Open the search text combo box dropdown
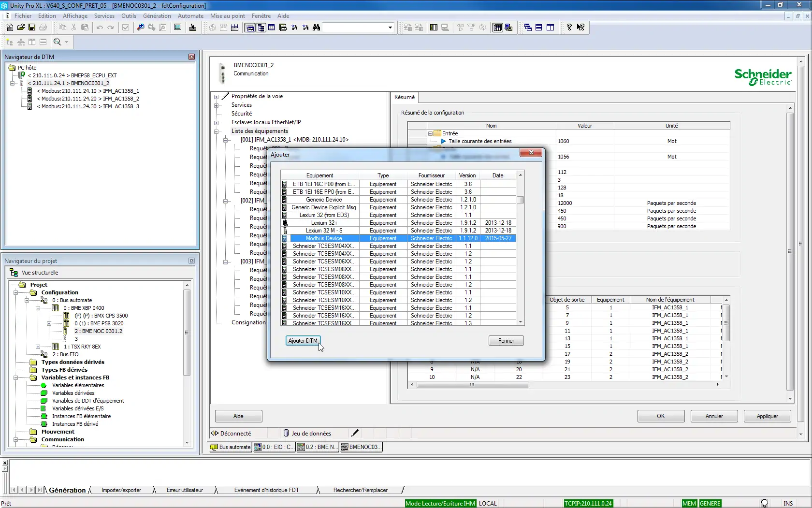 point(390,28)
